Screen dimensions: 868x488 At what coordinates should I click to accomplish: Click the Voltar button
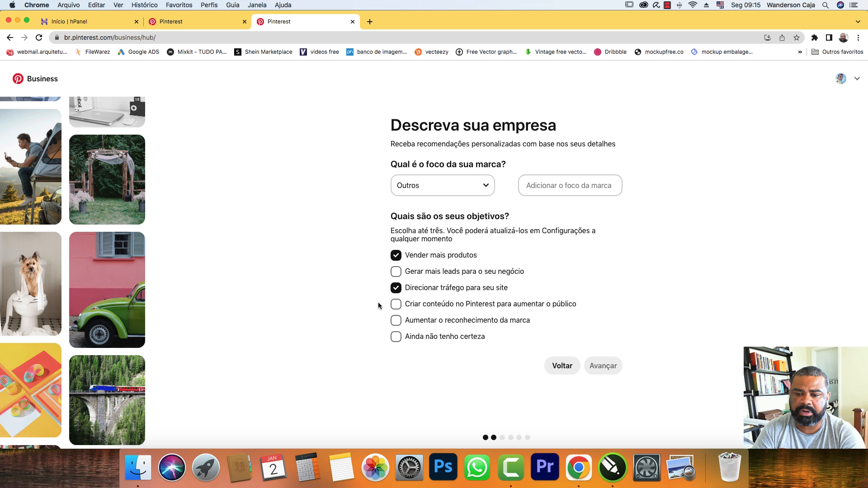click(562, 366)
